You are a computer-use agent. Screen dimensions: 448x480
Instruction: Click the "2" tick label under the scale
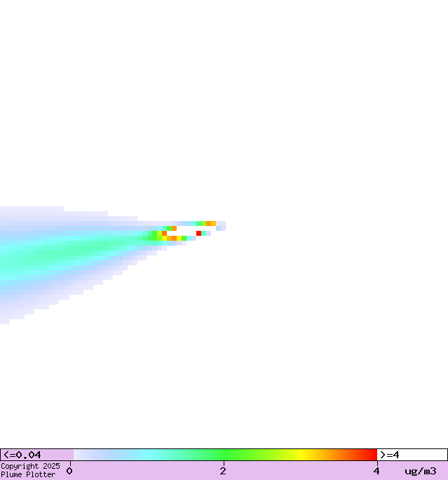pos(223,471)
